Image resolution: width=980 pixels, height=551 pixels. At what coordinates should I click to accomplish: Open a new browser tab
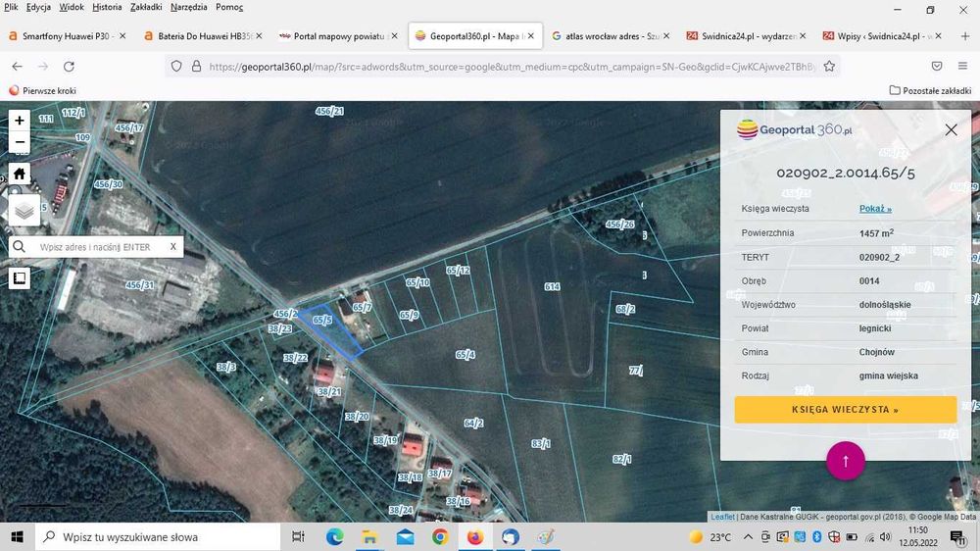coord(965,36)
